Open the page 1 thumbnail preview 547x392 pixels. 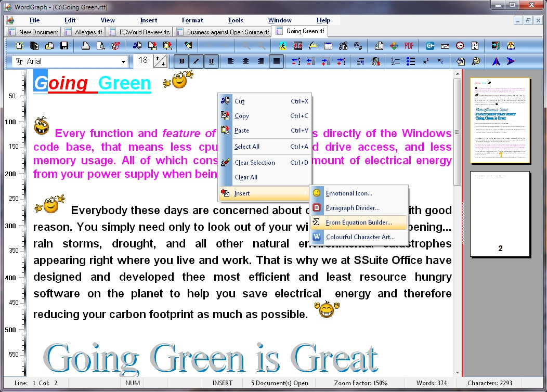[500, 121]
